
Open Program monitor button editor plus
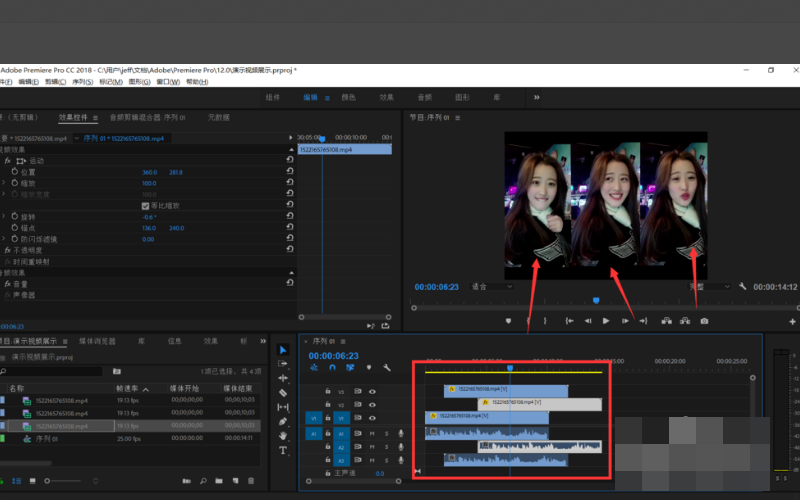(792, 321)
